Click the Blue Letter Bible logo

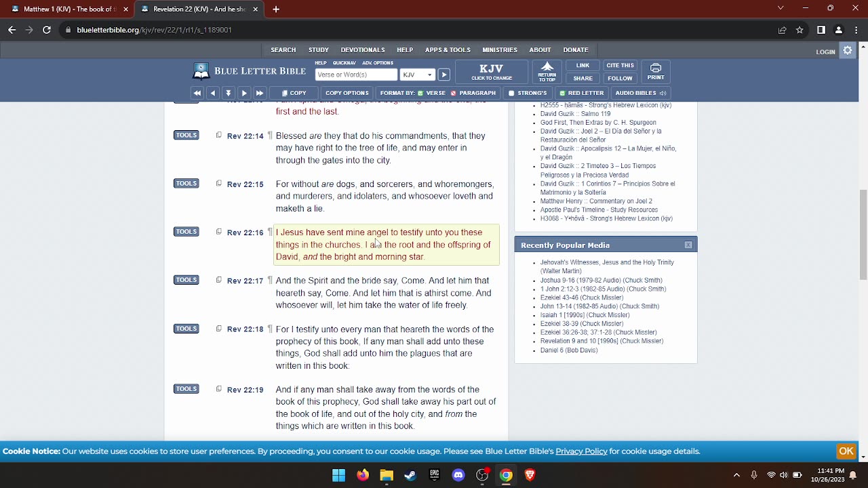click(x=249, y=70)
